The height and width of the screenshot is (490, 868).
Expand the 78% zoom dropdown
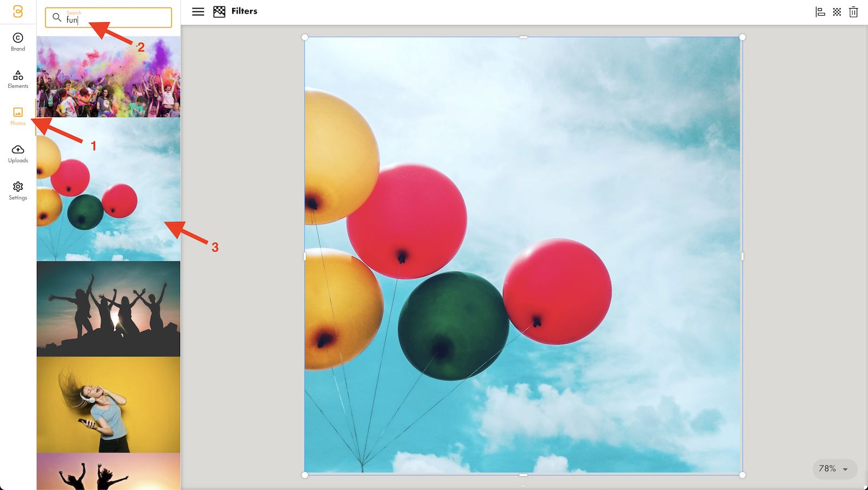click(x=834, y=469)
